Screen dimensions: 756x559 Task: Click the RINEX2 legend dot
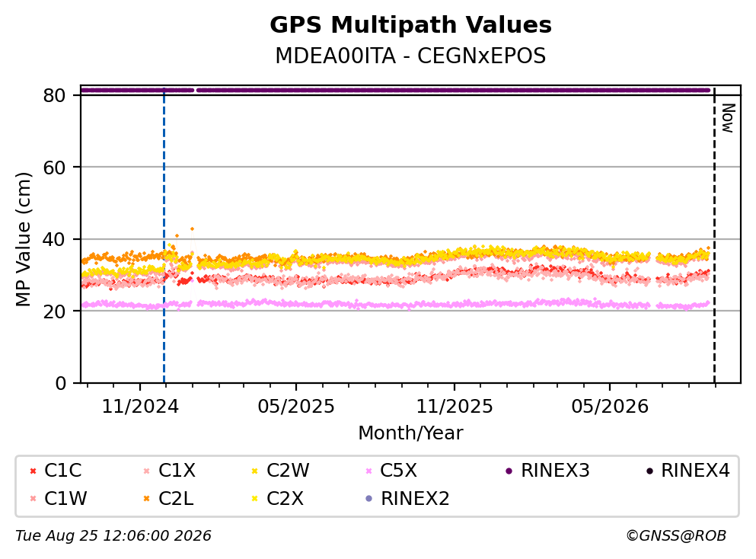pyautogui.click(x=368, y=499)
